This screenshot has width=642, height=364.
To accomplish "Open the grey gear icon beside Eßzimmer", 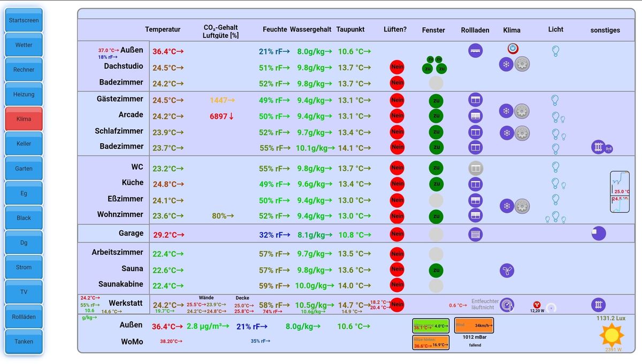I will tap(522, 206).
